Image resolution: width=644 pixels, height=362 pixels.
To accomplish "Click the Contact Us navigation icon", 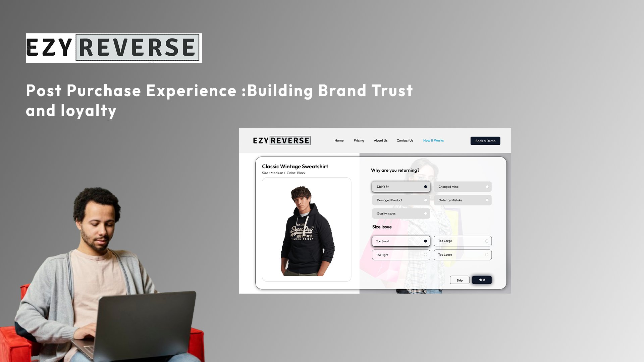I will click(x=405, y=140).
